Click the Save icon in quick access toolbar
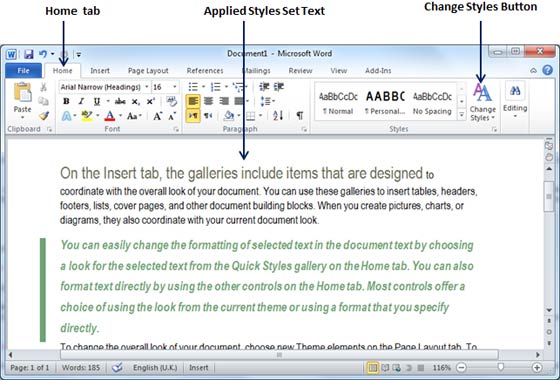The height and width of the screenshot is (380, 560). coord(29,54)
